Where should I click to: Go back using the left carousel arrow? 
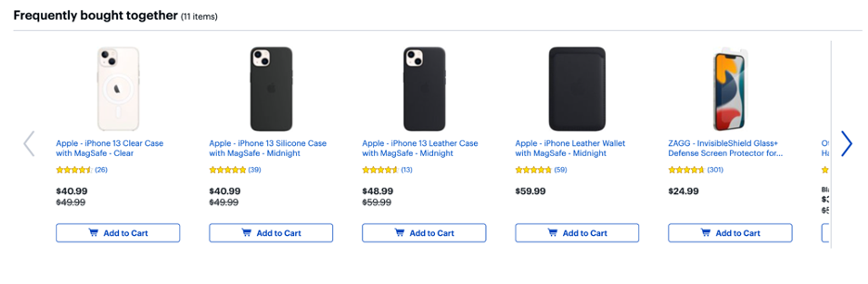[x=29, y=143]
